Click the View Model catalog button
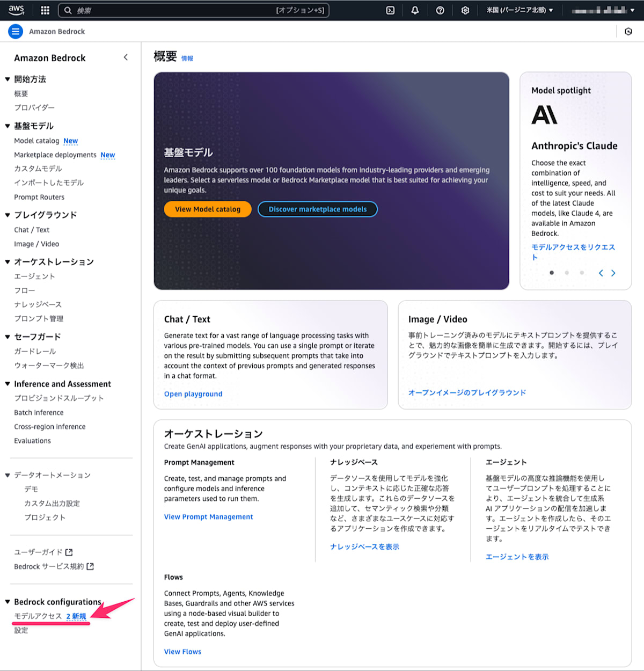 coord(208,209)
